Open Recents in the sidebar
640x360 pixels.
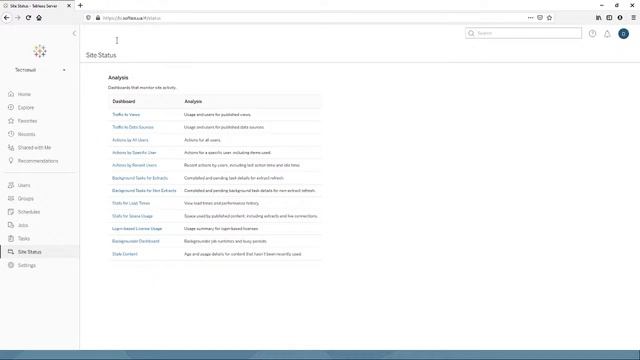[27, 134]
